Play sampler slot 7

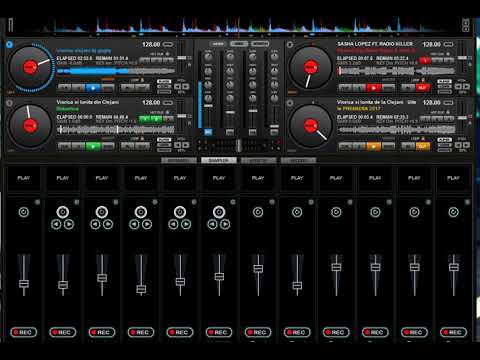tap(258, 179)
